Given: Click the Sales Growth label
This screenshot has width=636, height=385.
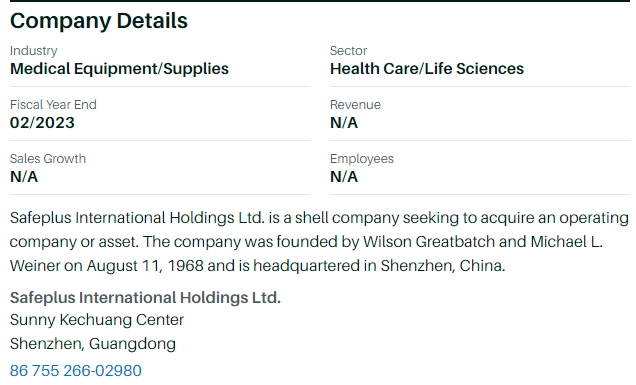Looking at the screenshot, I should point(48,159).
